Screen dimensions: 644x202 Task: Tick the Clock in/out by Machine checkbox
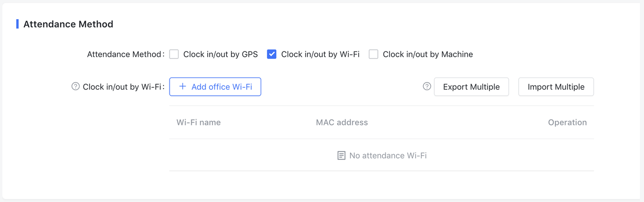coord(373,54)
